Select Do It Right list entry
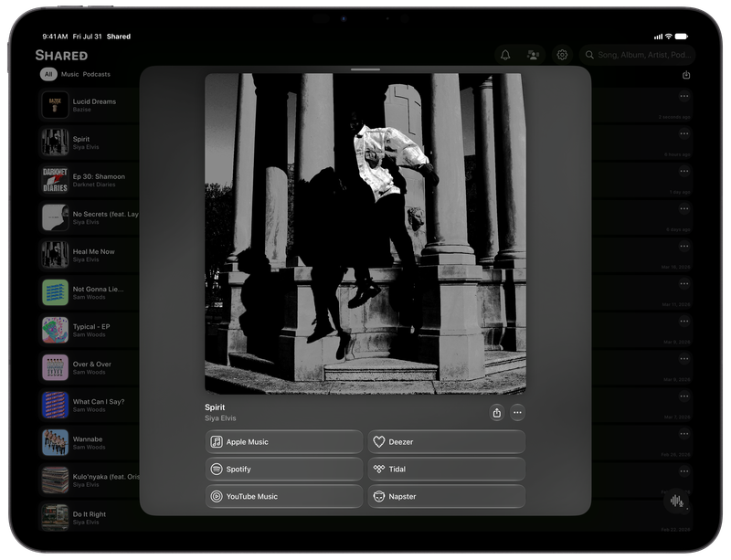Viewport: 731px width, 560px height. pyautogui.click(x=90, y=518)
